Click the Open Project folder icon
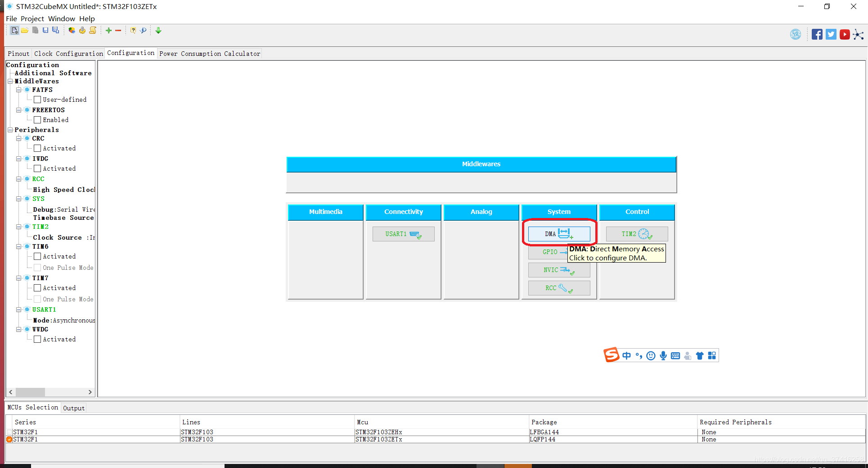 pyautogui.click(x=25, y=30)
